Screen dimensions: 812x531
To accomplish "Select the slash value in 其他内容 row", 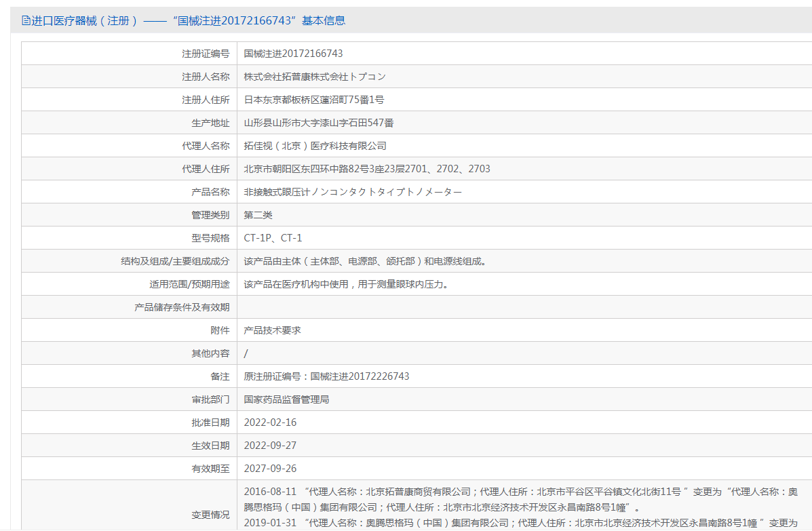I will (x=246, y=353).
